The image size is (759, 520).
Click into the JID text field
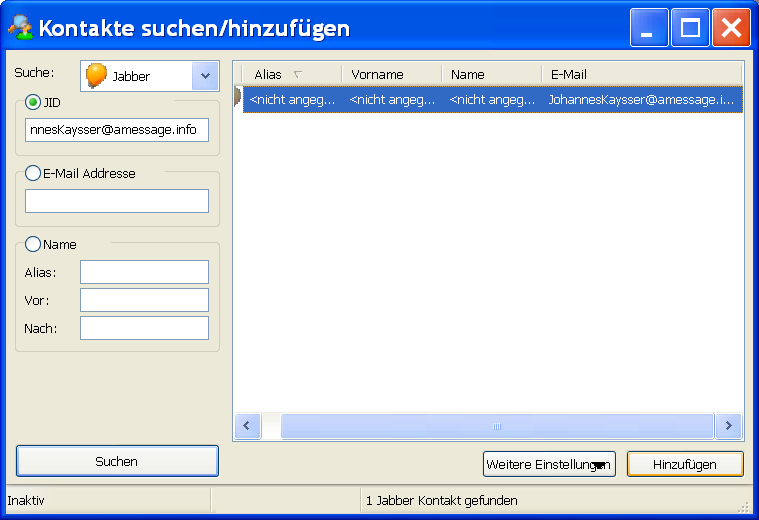coord(117,130)
